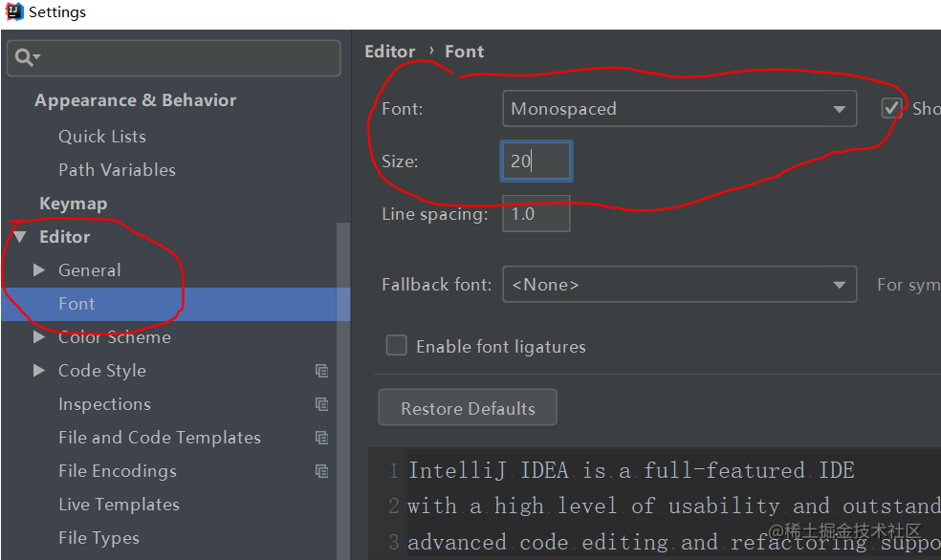Open Live Templates settings page

click(x=119, y=505)
